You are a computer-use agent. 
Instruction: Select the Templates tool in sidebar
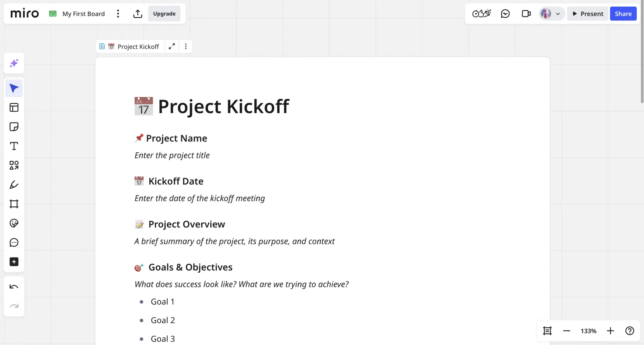point(14,107)
